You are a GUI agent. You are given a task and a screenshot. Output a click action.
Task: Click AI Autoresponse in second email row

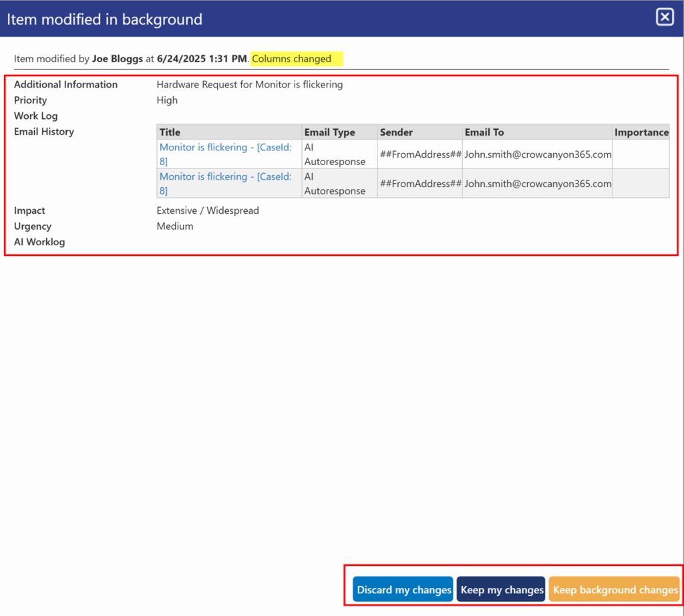click(335, 183)
